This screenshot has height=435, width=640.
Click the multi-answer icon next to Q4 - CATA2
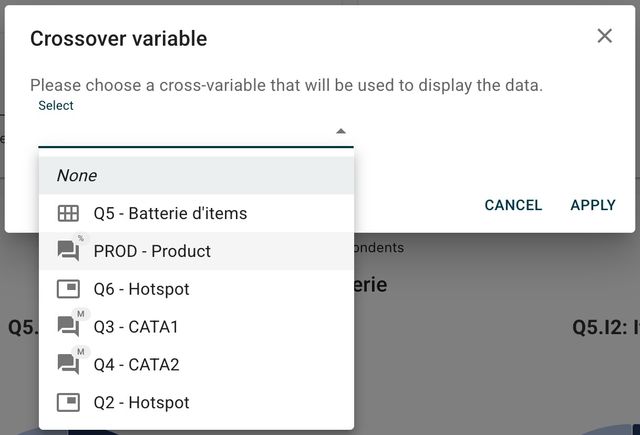68,364
